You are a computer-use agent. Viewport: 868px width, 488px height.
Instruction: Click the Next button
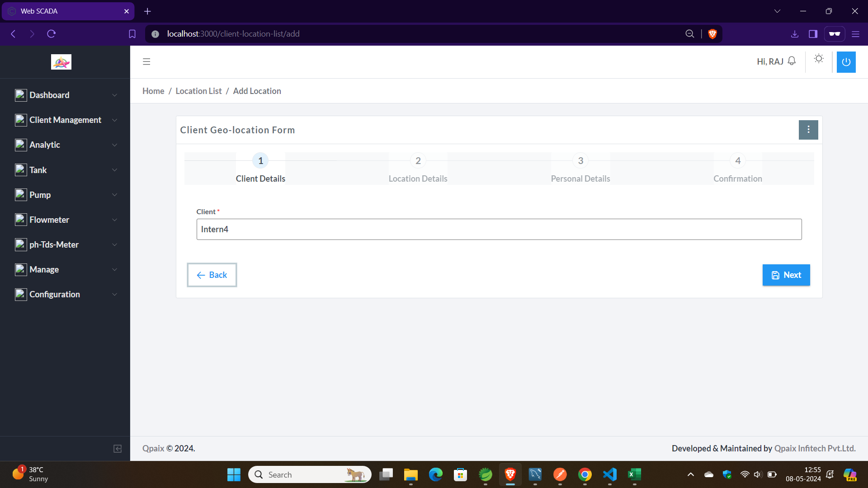click(x=786, y=275)
